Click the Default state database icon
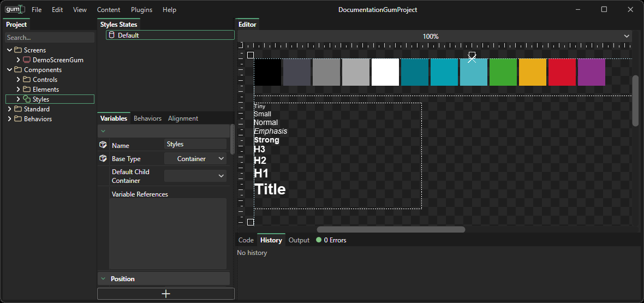 point(112,35)
